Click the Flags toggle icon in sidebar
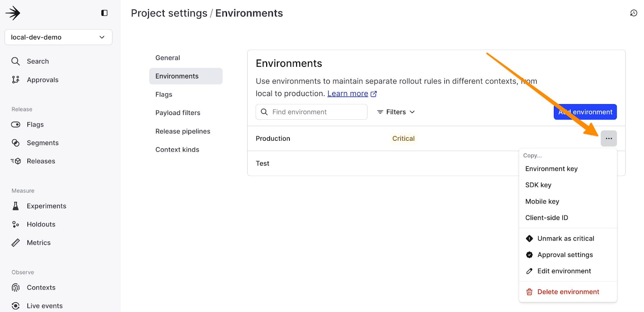644x312 pixels. (16, 125)
